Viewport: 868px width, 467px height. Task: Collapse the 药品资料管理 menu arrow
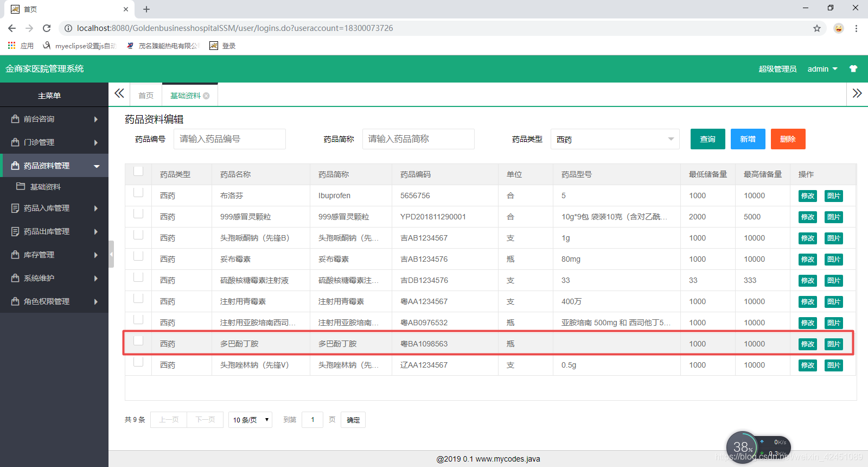[x=97, y=166]
